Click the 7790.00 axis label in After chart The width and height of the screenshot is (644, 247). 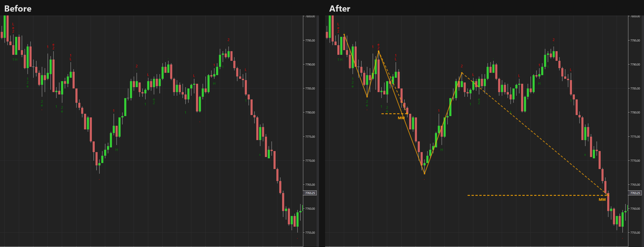pos(635,65)
